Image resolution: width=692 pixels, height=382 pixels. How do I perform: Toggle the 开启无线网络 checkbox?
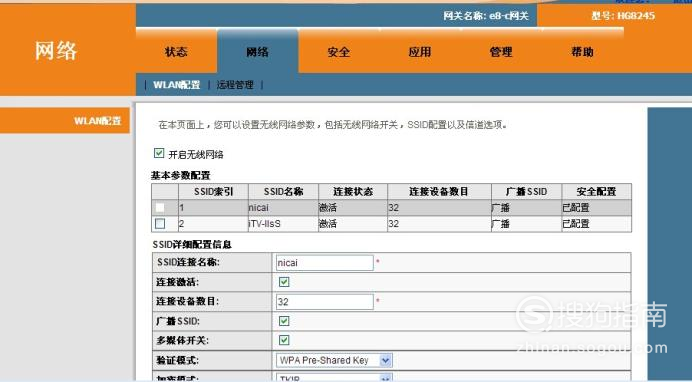[159, 153]
